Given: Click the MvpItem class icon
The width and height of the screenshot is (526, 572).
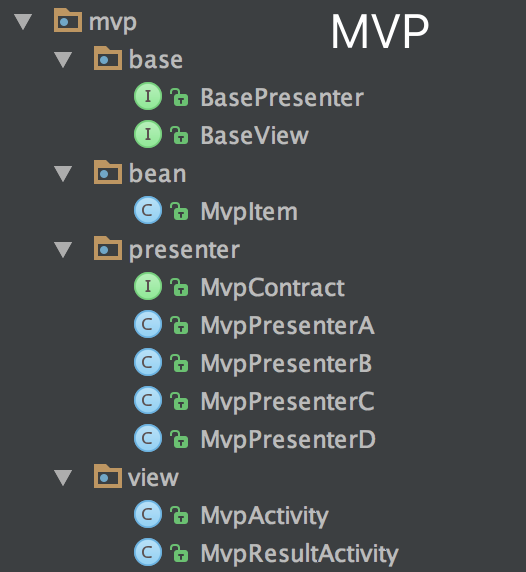Looking at the screenshot, I should pos(148,210).
